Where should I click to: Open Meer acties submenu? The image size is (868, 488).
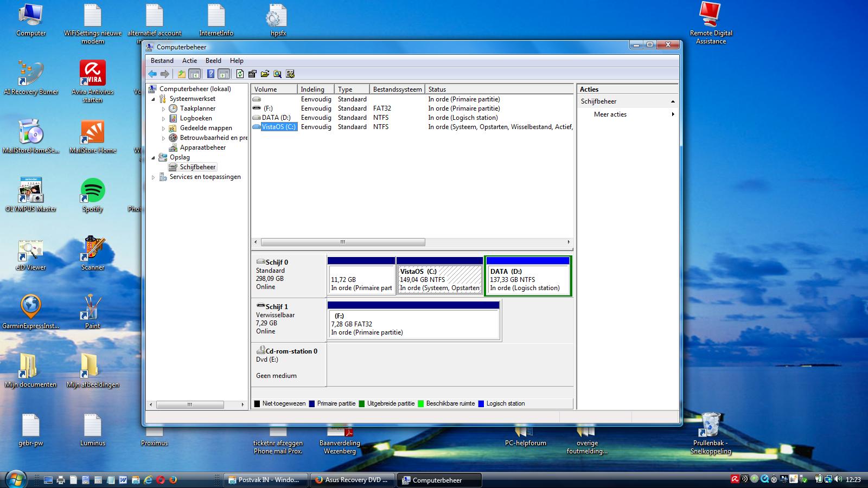coord(610,114)
